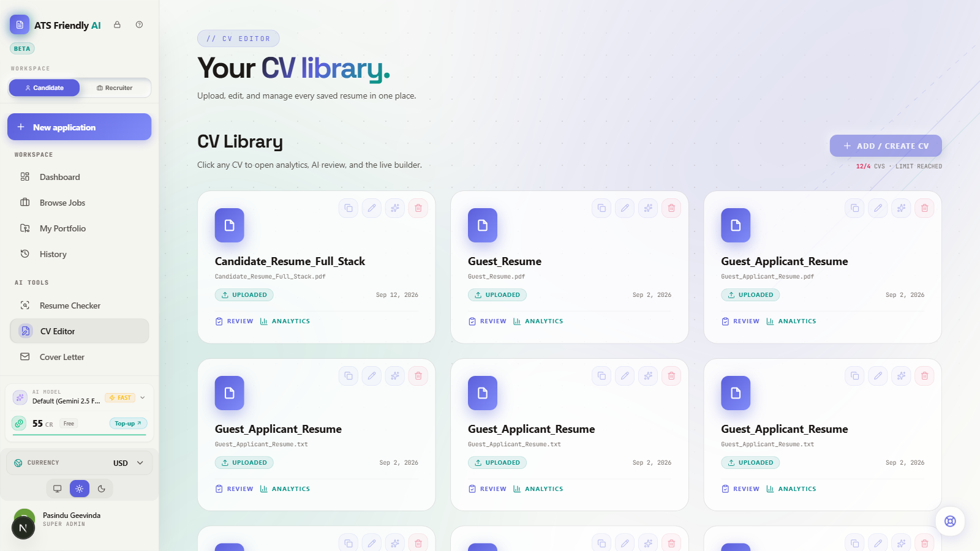This screenshot has width=980, height=551.
Task: Click the credits coin icon beside 55 CR
Action: pyautogui.click(x=20, y=423)
